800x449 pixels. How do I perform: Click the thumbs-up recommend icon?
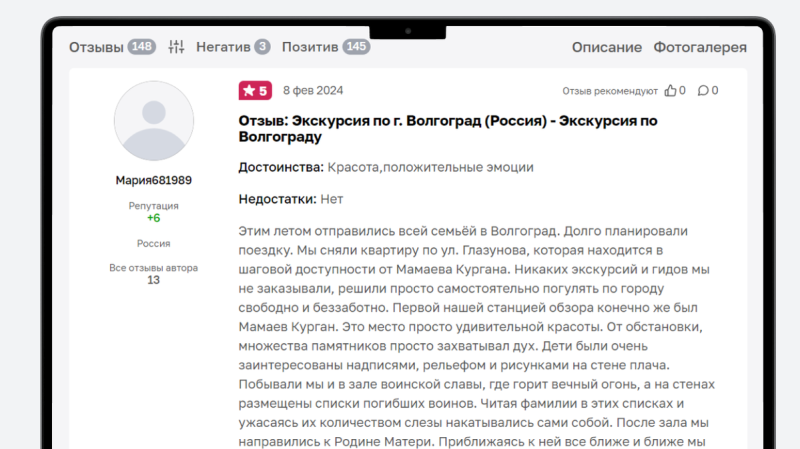click(670, 91)
